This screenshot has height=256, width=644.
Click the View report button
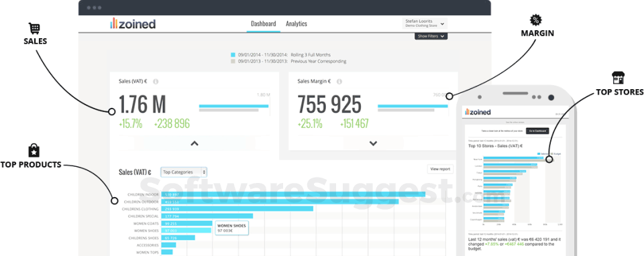[x=440, y=169]
